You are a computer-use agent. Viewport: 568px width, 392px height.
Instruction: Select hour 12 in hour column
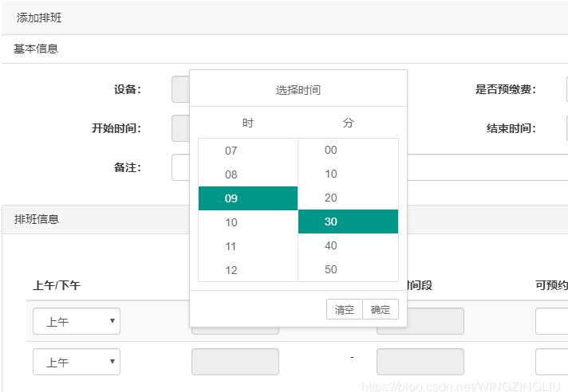(247, 270)
